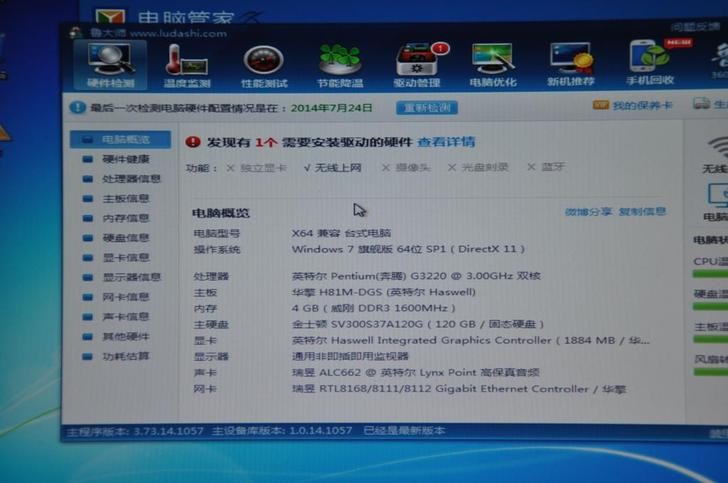The image size is (728, 483).
Task: Select 处理器信息 in the sidebar
Action: coord(120,179)
